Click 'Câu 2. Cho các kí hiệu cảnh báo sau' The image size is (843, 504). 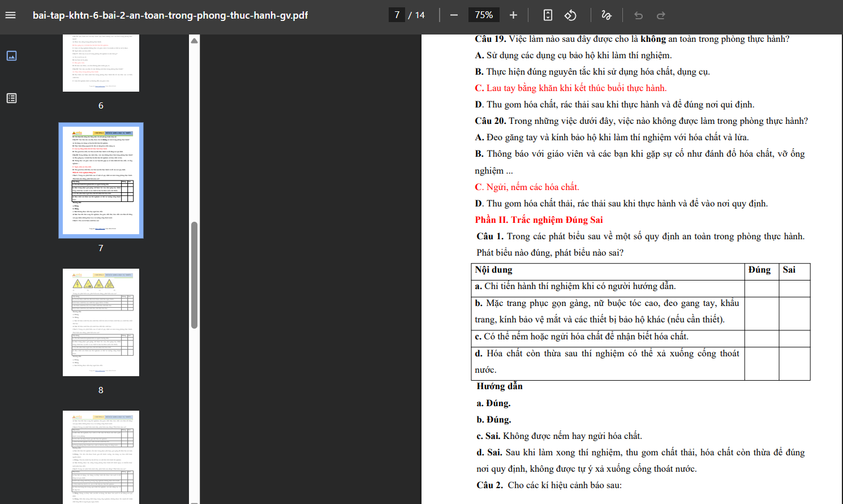coord(549,485)
